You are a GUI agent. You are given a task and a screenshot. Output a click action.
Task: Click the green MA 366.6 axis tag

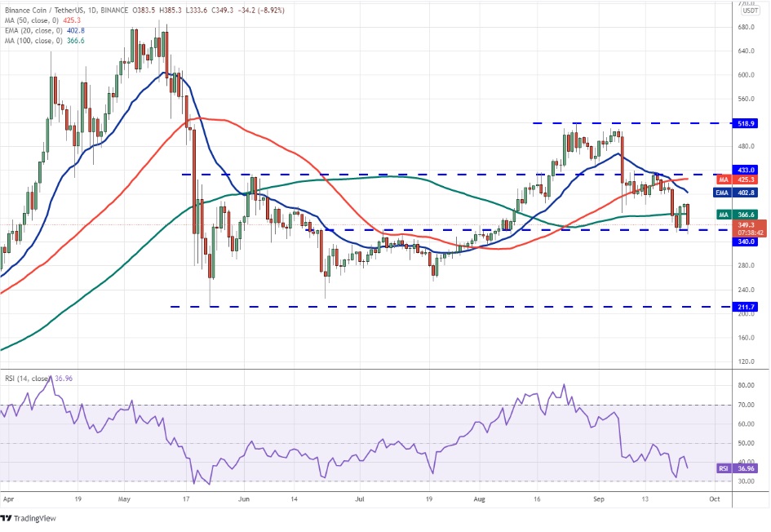739,214
